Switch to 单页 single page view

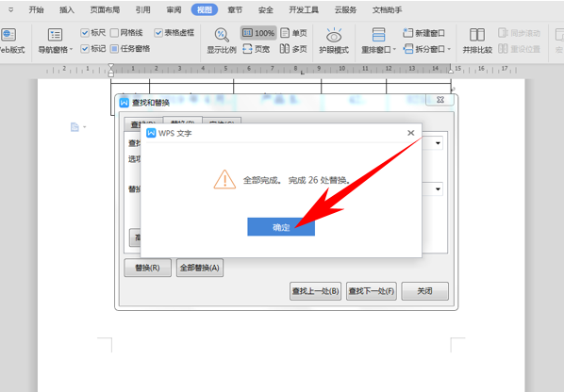[x=293, y=33]
